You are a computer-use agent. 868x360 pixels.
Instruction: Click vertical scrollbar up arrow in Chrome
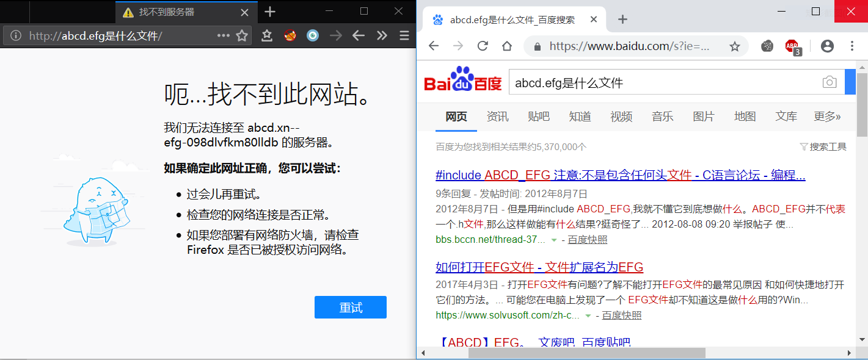tap(862, 67)
